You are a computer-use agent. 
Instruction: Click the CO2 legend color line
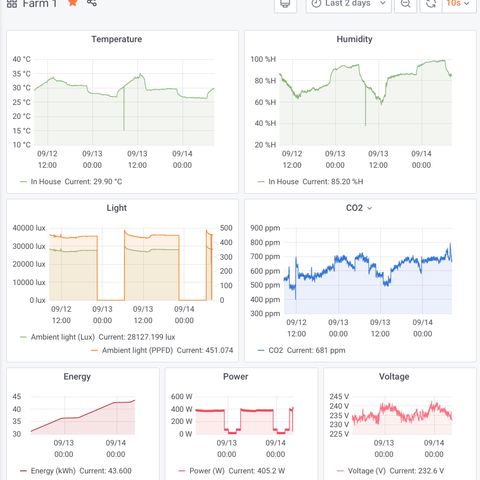click(261, 350)
